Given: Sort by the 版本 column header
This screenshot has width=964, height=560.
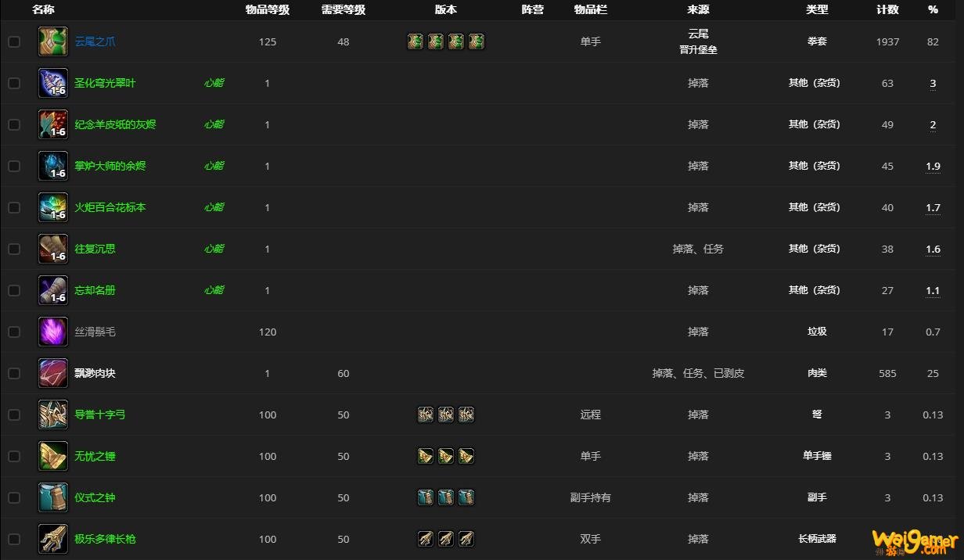Looking at the screenshot, I should [446, 10].
